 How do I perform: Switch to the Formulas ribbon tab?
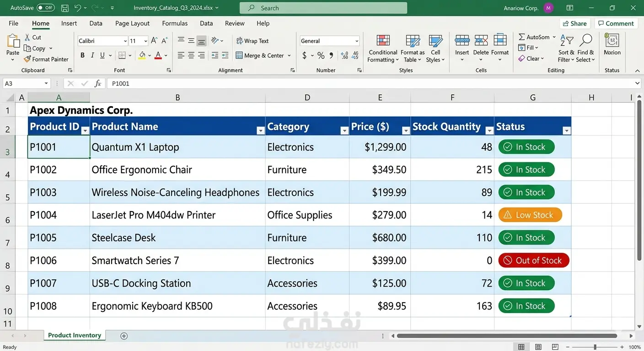(x=175, y=23)
